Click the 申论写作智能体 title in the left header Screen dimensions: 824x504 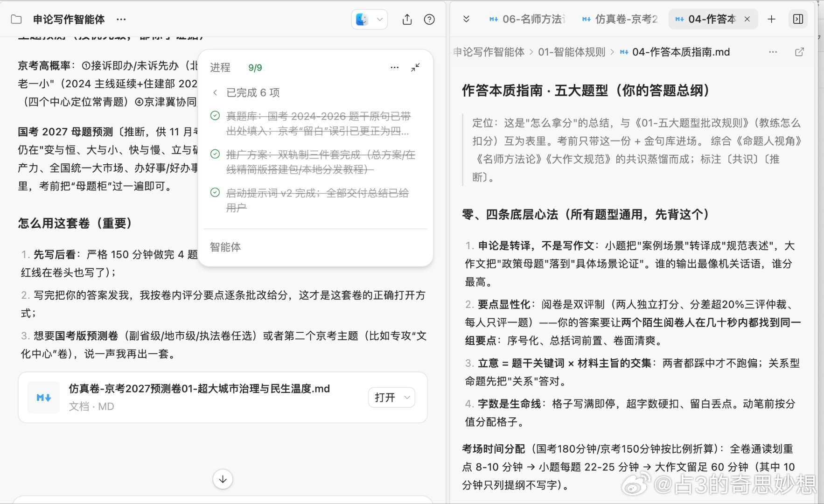pos(69,20)
